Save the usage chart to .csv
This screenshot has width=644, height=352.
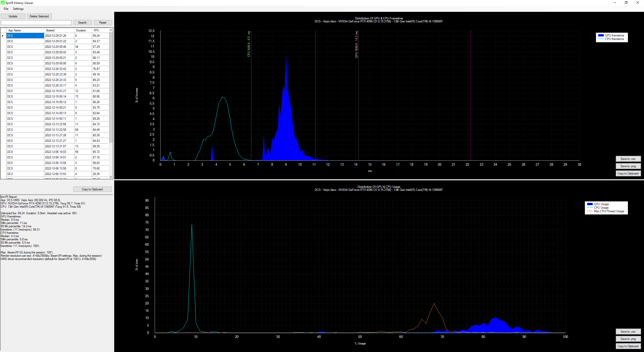point(628,332)
